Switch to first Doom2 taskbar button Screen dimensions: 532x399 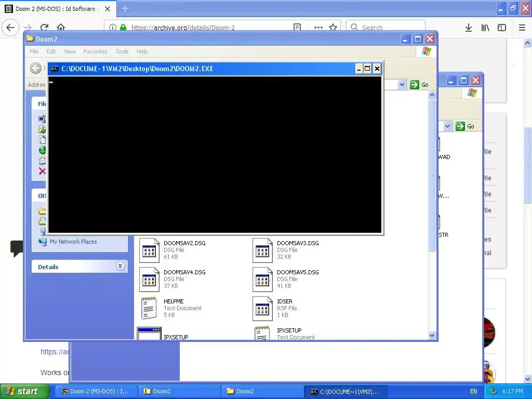tap(180, 391)
